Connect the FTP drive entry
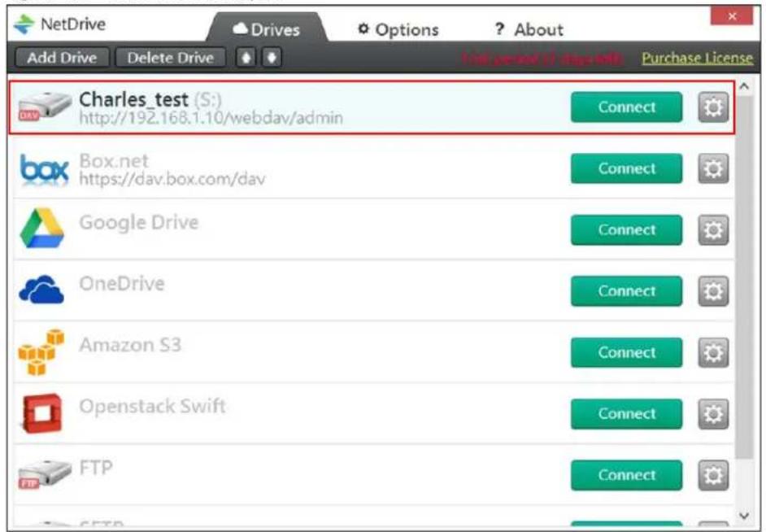The height and width of the screenshot is (532, 766). 626,475
